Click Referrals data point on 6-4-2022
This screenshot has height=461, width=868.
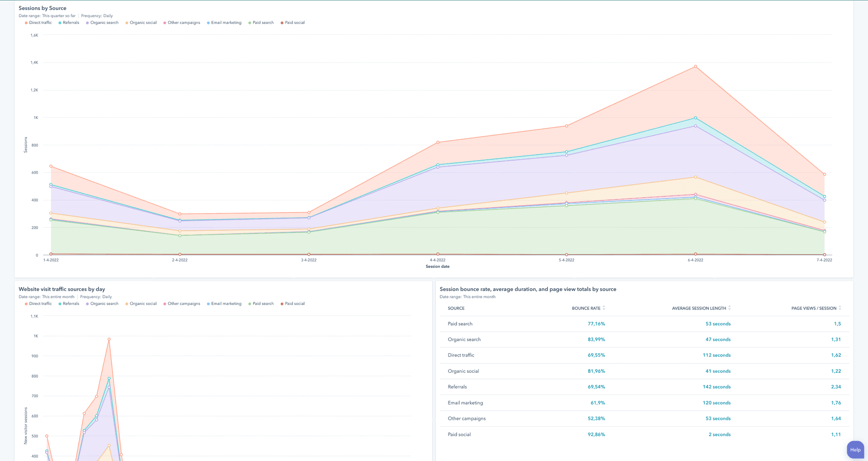[x=695, y=118]
